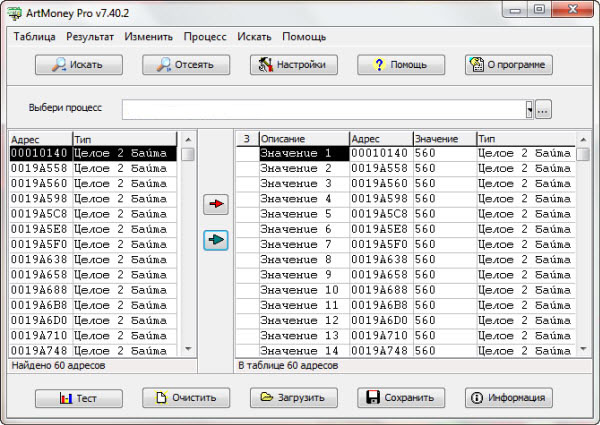The image size is (600, 425).
Task: Click the Сохранить save button
Action: click(400, 397)
